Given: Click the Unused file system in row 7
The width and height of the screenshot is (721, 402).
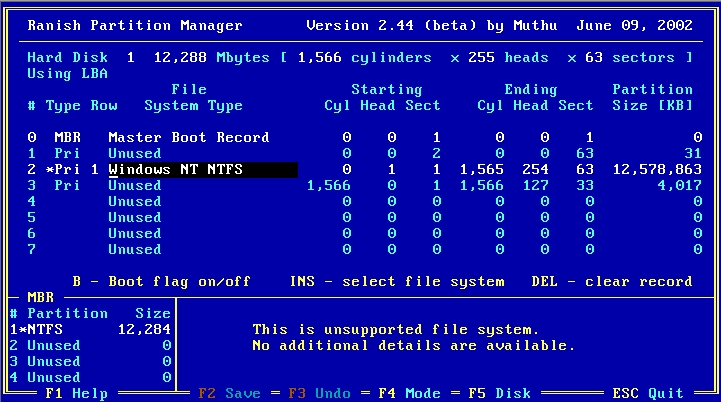Looking at the screenshot, I should click(135, 250).
